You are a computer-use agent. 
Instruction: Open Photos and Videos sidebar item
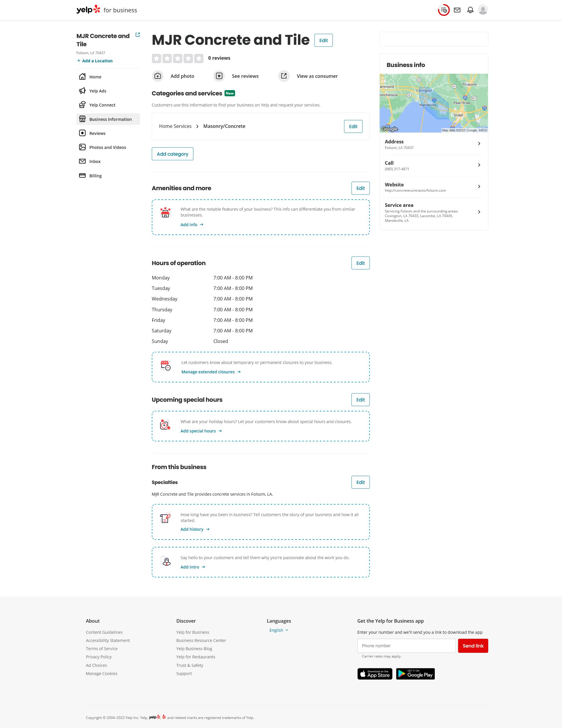tap(107, 147)
